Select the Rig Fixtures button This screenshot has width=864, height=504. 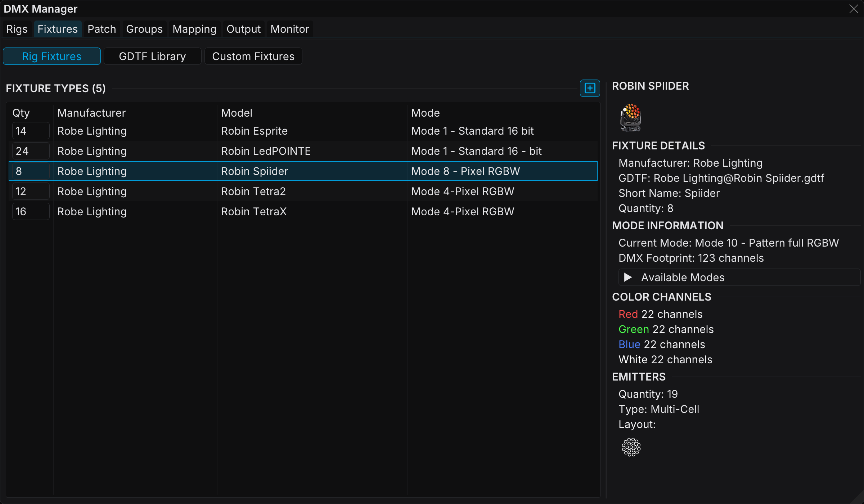point(52,56)
